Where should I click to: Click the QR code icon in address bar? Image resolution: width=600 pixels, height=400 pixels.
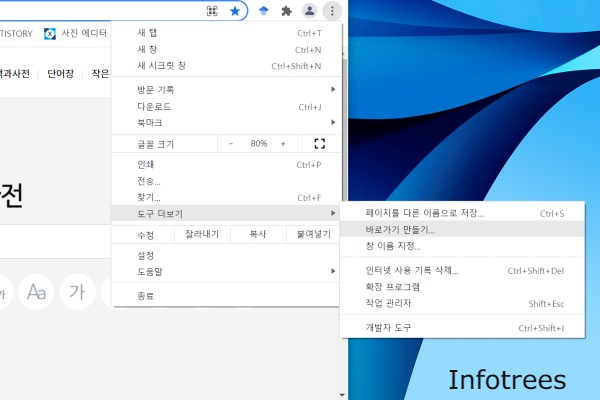212,11
